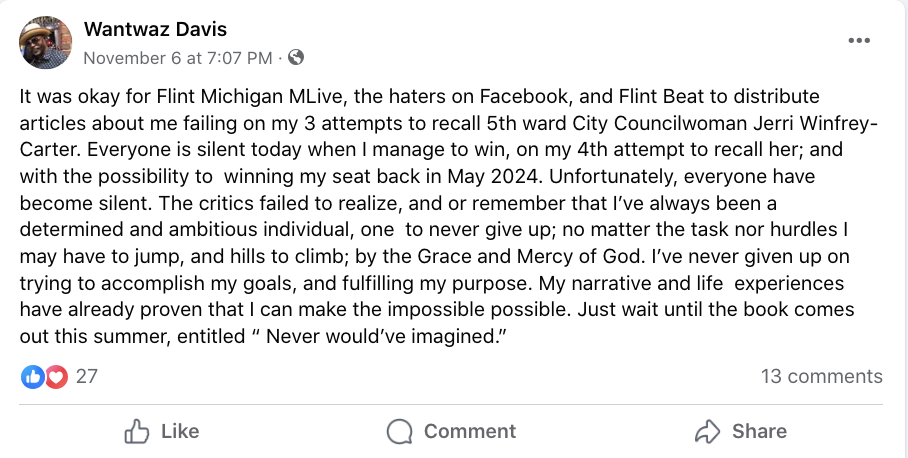Click the blue thumbs-up reaction icon

32,377
